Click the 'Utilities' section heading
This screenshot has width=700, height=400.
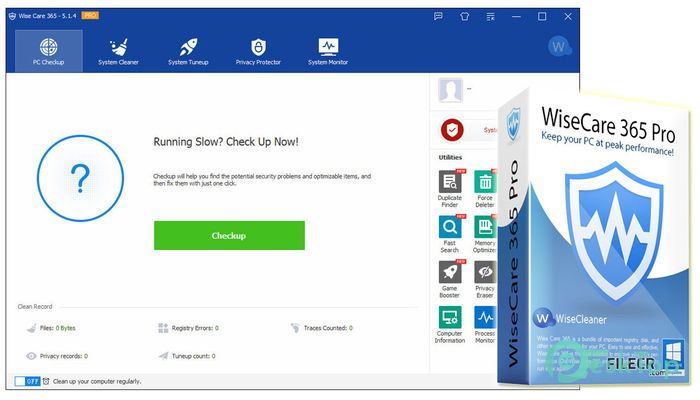point(450,157)
